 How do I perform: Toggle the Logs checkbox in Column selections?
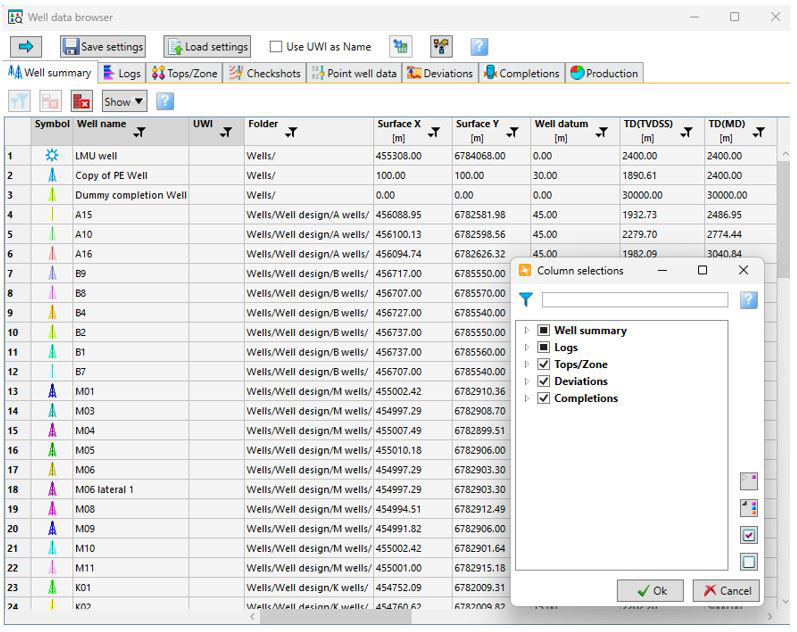[x=543, y=347]
